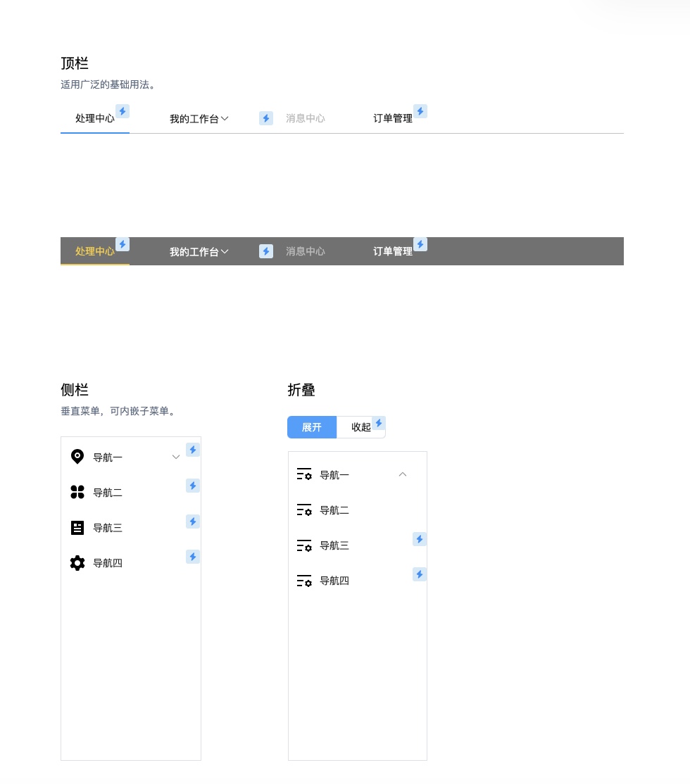
Task: Click location pin icon of sidebar 导航一
Action: (x=77, y=457)
